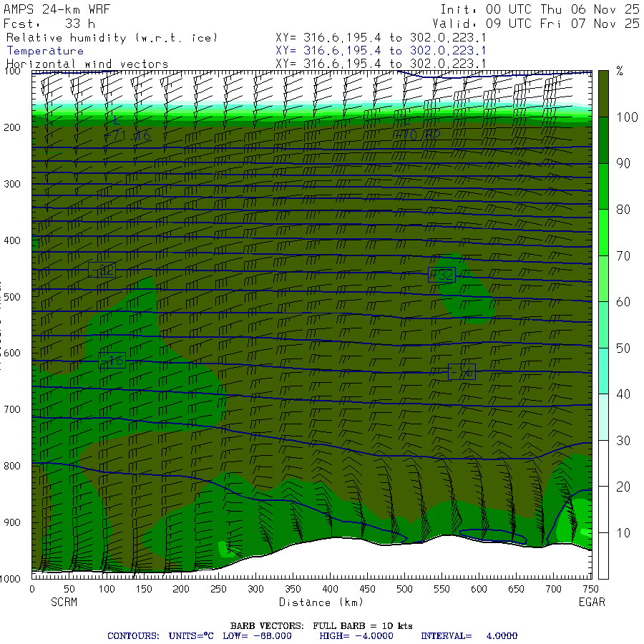Click the "LOW= -68.000" contour value
This screenshot has width=644, height=644.
(257, 636)
